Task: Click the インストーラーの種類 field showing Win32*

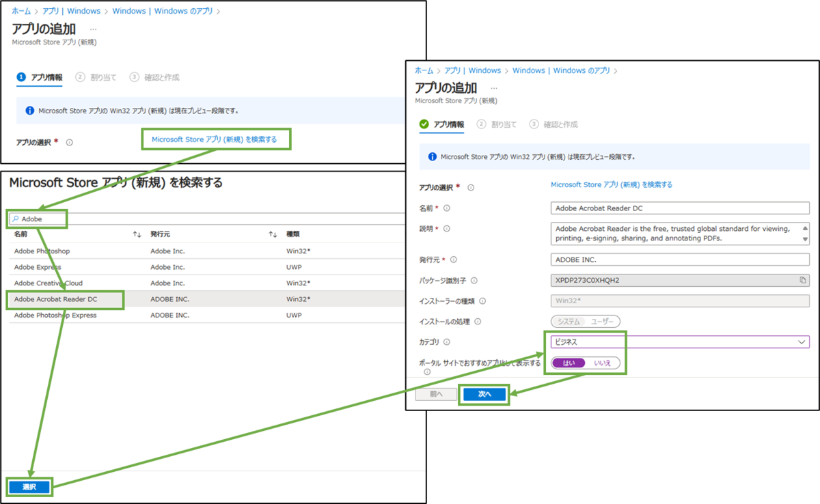Action: 680,300
